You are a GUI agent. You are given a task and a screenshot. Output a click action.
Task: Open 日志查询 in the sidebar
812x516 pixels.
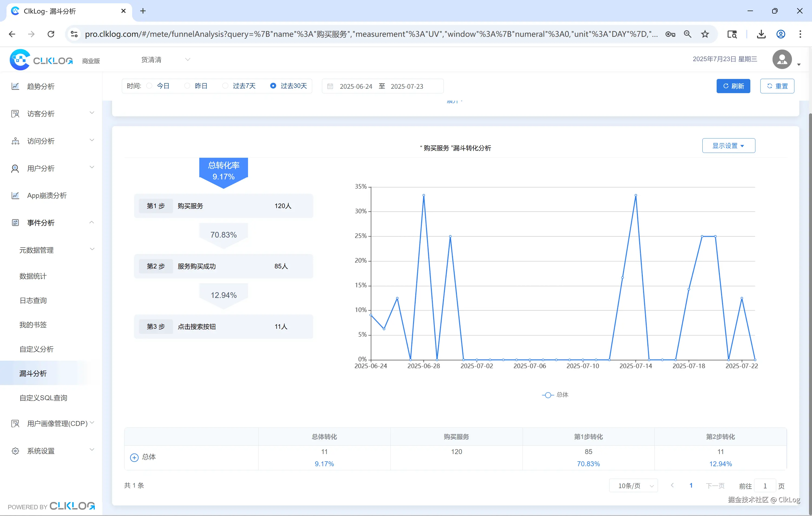(x=33, y=300)
